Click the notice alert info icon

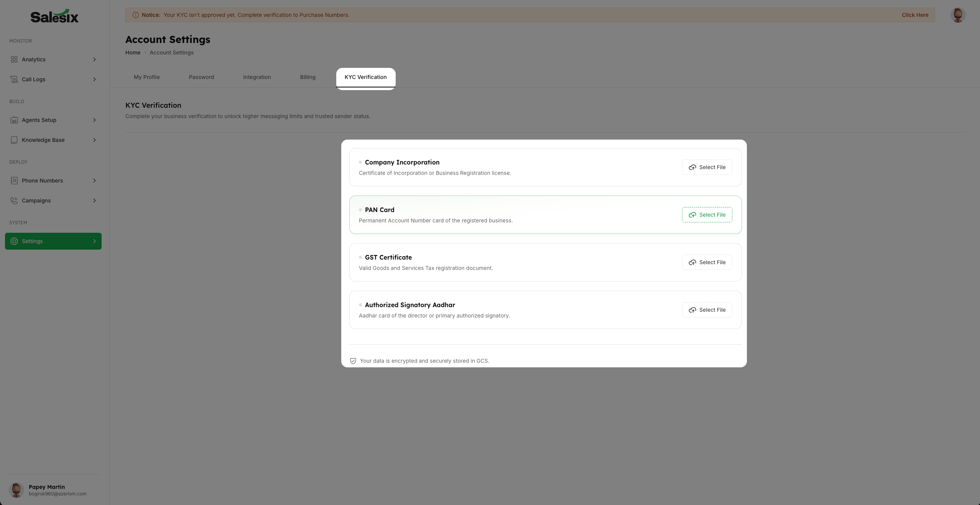click(136, 15)
